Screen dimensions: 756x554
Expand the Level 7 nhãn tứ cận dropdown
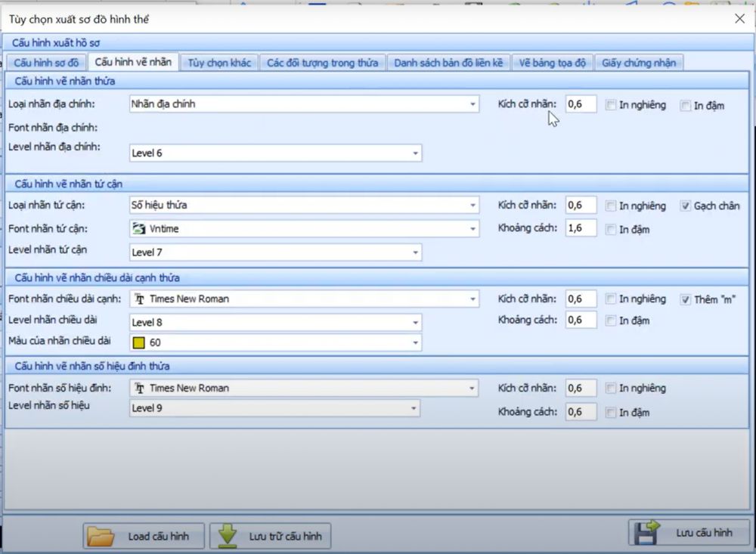pos(415,252)
